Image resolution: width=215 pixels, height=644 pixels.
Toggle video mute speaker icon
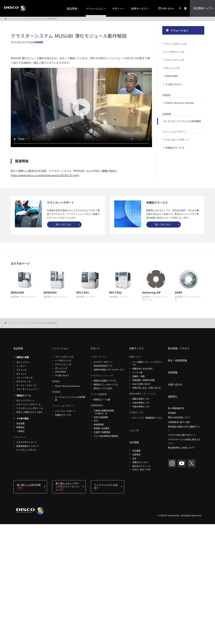pyautogui.click(x=132, y=139)
